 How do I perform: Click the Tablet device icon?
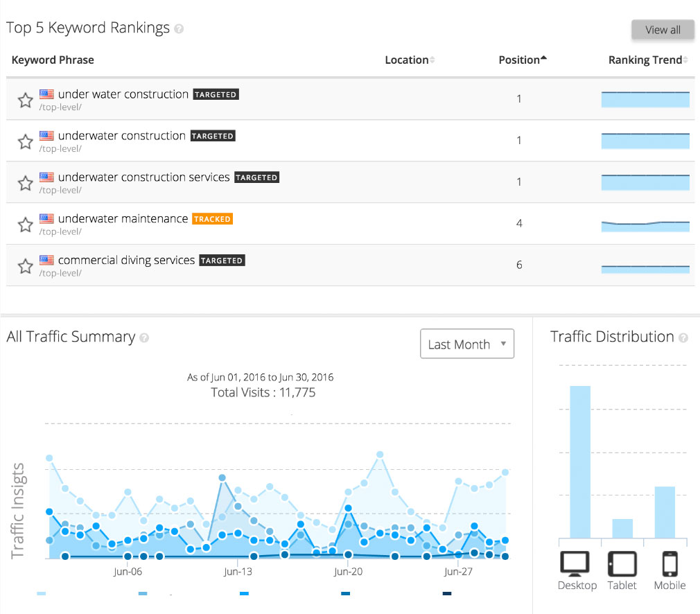tap(622, 564)
